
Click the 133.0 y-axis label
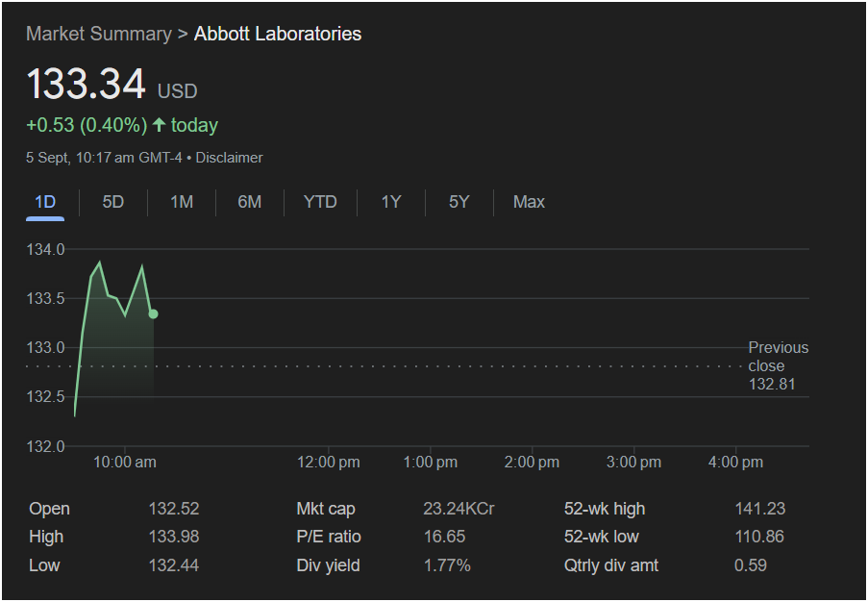[45, 348]
